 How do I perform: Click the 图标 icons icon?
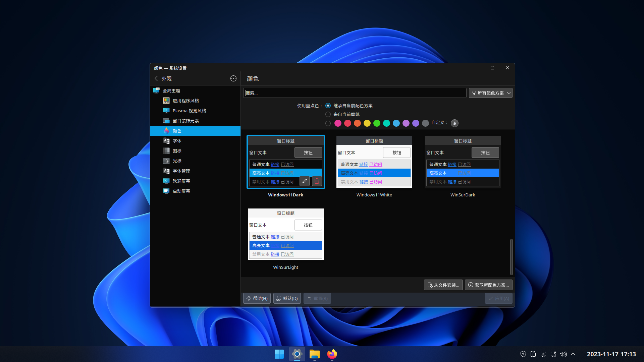pos(166,151)
